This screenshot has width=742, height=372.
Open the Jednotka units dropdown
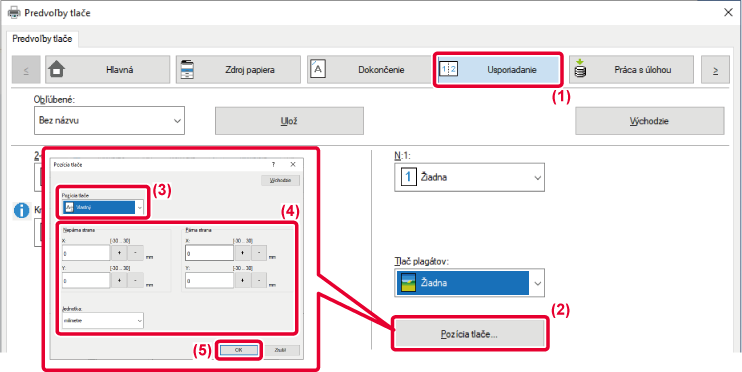(x=103, y=320)
